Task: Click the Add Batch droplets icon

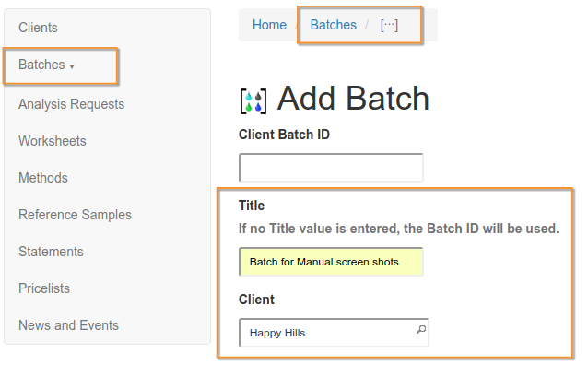Action: [253, 101]
